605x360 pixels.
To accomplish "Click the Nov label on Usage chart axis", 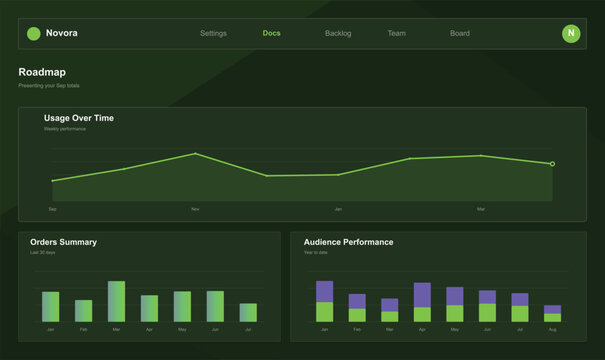I will (195, 209).
